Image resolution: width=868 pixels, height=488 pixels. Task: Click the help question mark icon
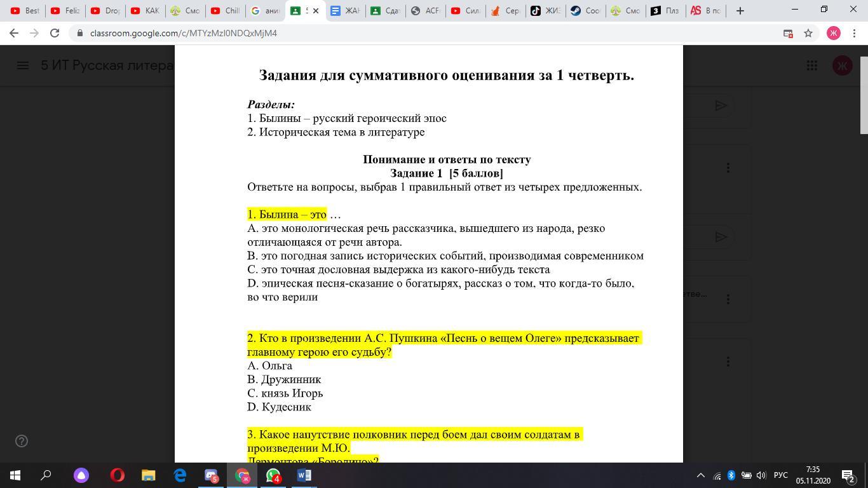point(22,441)
